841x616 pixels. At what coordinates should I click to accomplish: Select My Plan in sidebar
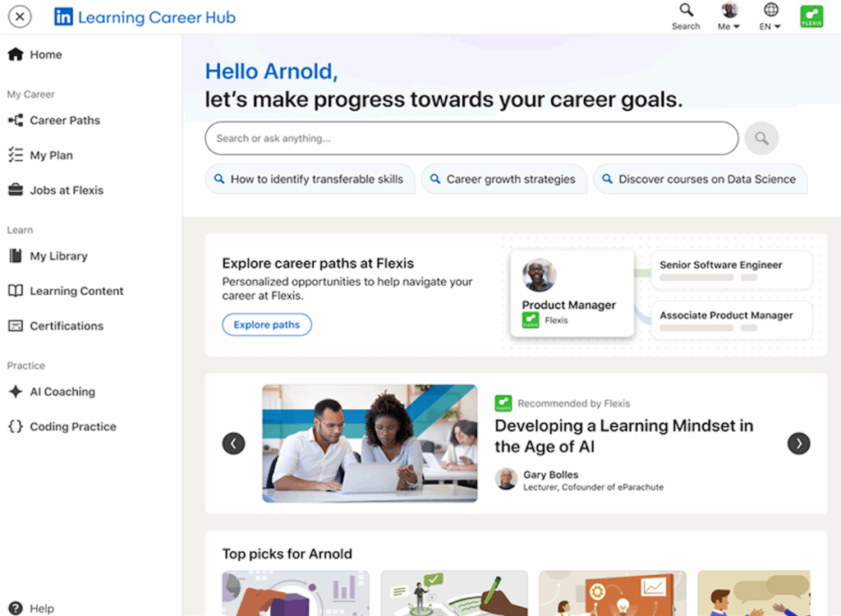click(51, 155)
